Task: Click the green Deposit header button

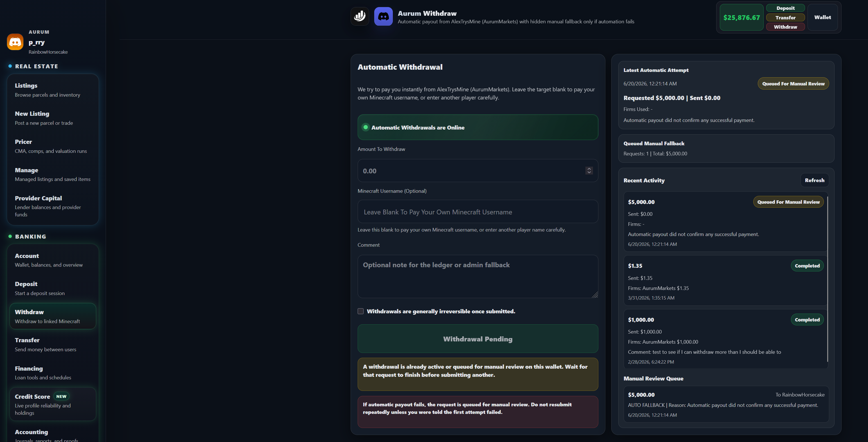Action: [x=785, y=8]
